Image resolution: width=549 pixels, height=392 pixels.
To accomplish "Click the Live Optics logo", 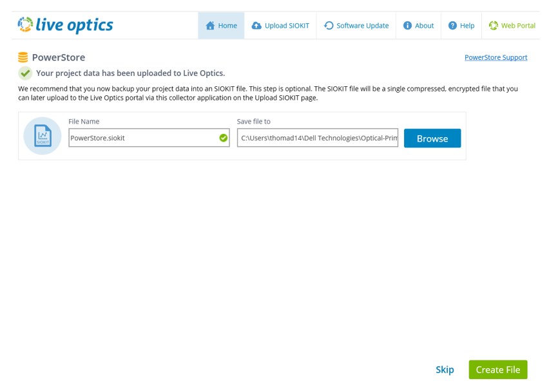I will [65, 25].
